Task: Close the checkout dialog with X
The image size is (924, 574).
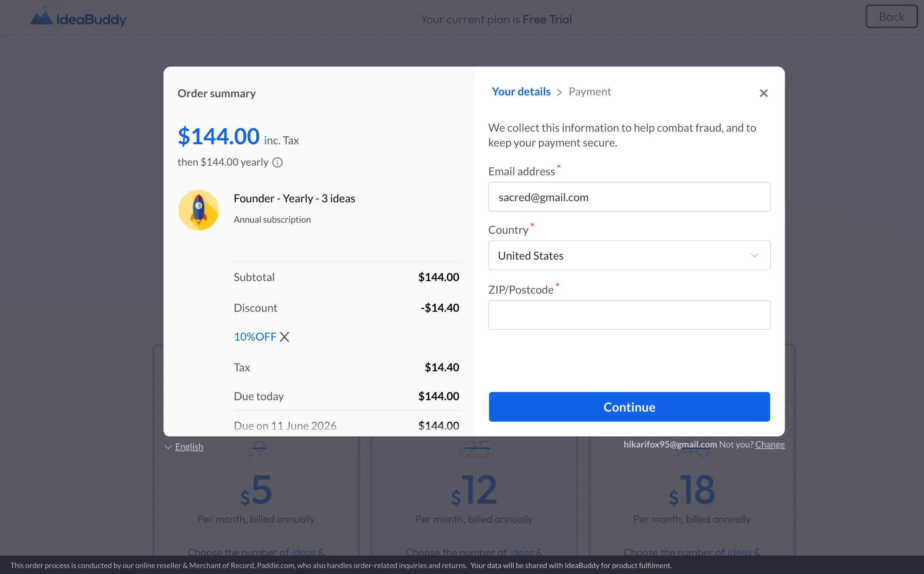Action: point(763,93)
